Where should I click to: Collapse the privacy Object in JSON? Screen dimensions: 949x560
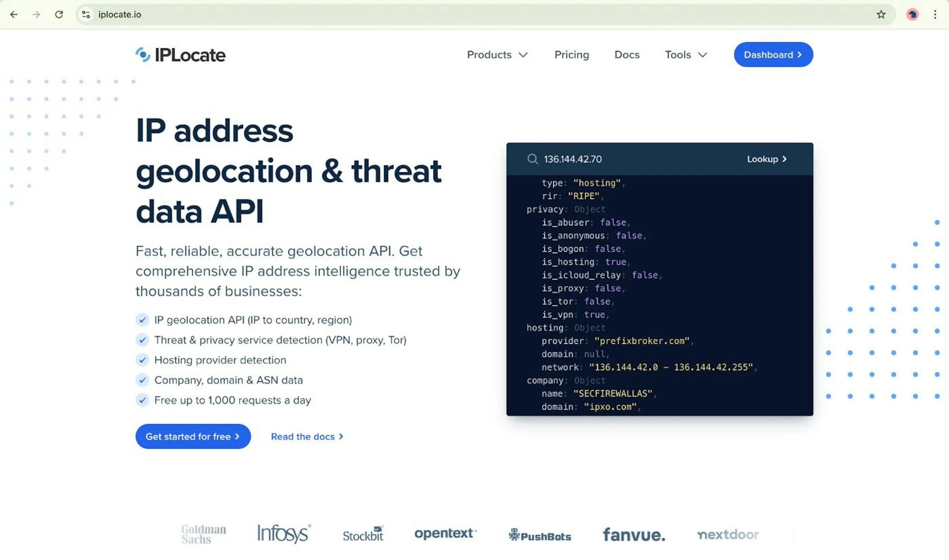(x=545, y=209)
